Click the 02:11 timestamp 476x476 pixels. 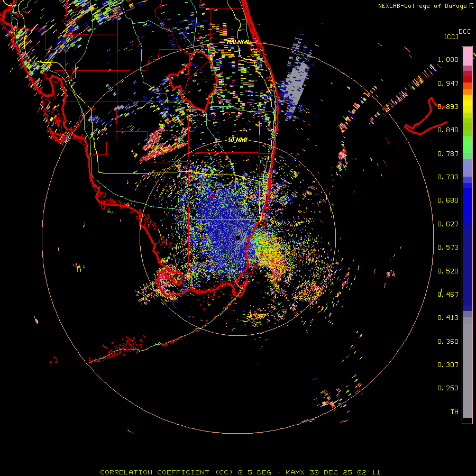point(369,472)
